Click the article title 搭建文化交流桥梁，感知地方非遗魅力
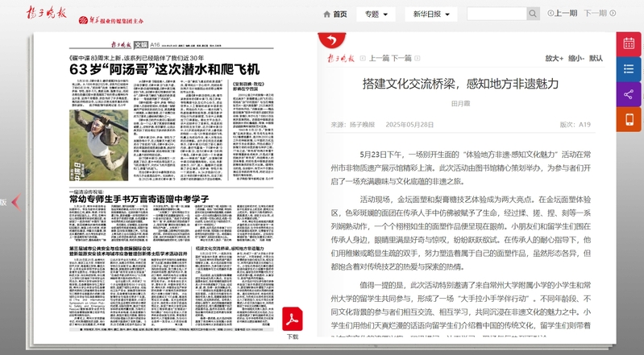 tap(460, 84)
